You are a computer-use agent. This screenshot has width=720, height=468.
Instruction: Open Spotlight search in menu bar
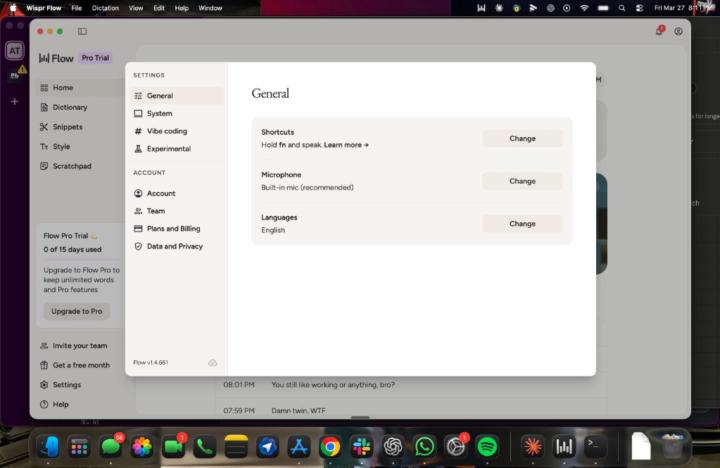click(622, 8)
